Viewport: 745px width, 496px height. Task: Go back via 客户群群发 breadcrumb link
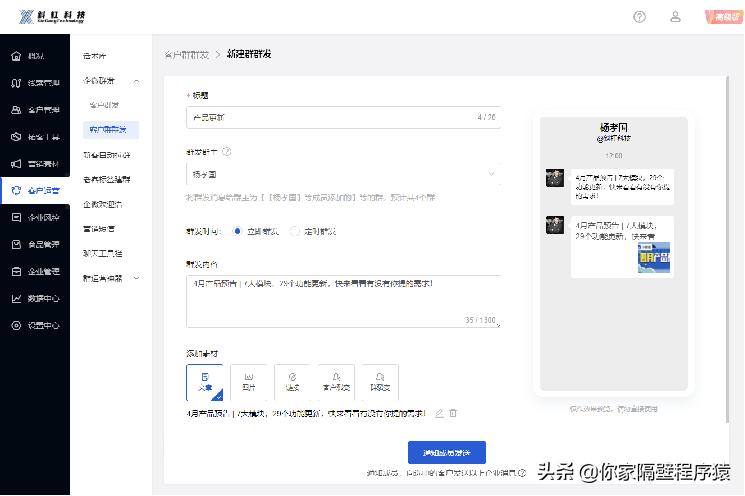(187, 55)
